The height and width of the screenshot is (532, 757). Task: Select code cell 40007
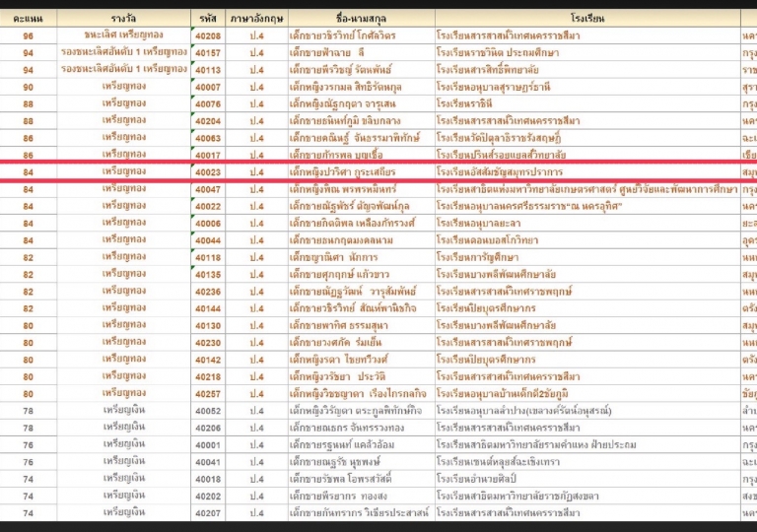pos(208,87)
